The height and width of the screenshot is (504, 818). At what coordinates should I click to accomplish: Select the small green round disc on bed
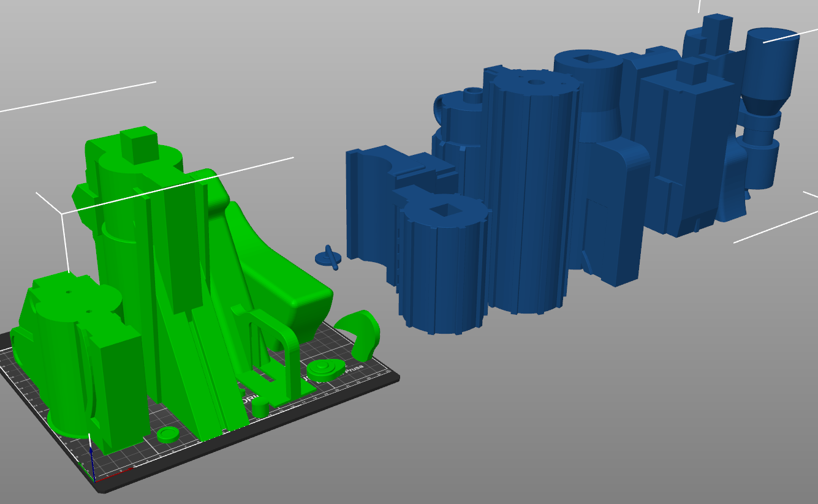point(167,434)
